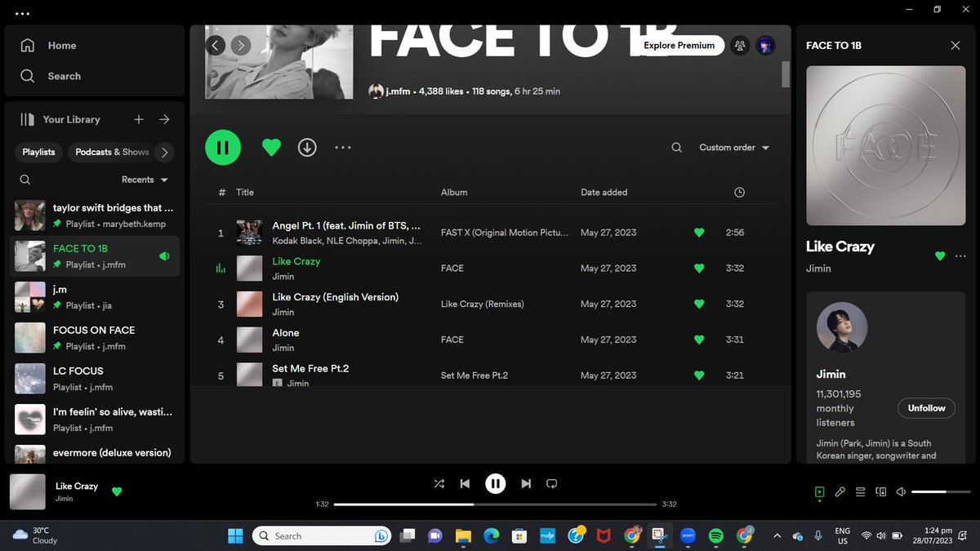This screenshot has height=551, width=980.
Task: Click the plus icon to create playlist
Action: point(139,119)
